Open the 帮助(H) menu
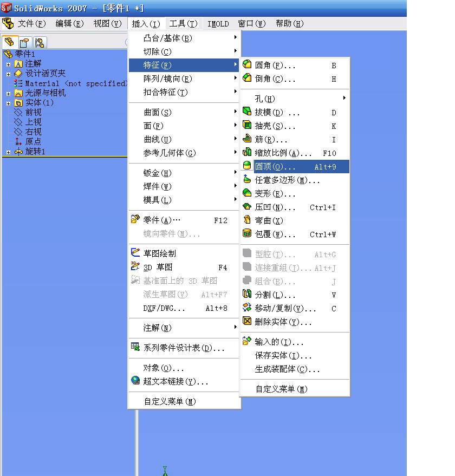Screen dimensions: 455x476 289,23
